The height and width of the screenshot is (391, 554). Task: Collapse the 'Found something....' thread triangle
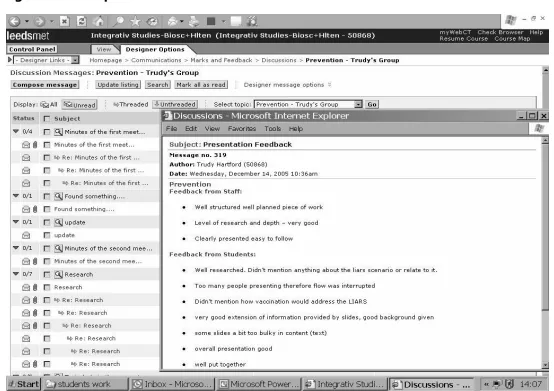pos(16,196)
